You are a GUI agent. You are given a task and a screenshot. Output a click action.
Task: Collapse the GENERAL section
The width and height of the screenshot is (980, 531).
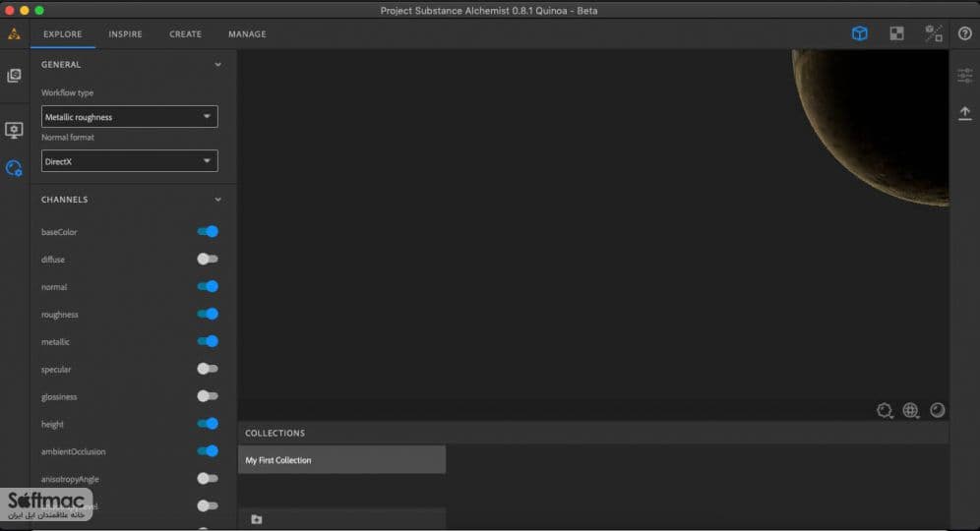(x=217, y=64)
